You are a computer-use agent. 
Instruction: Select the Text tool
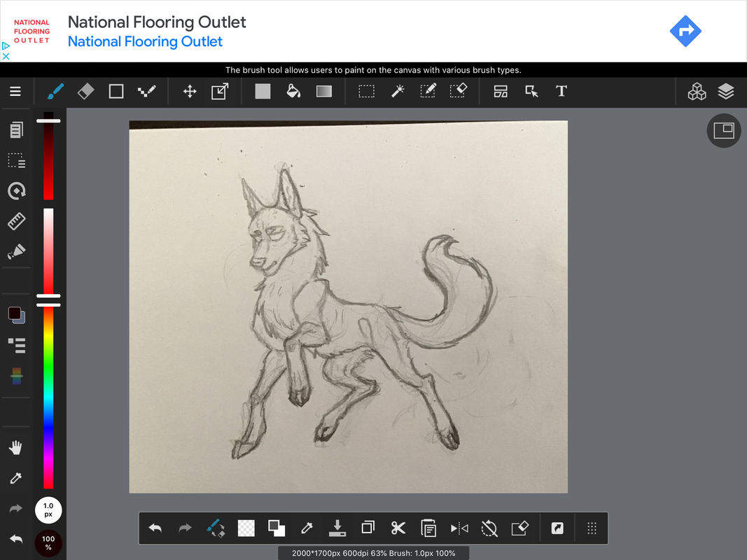(561, 92)
